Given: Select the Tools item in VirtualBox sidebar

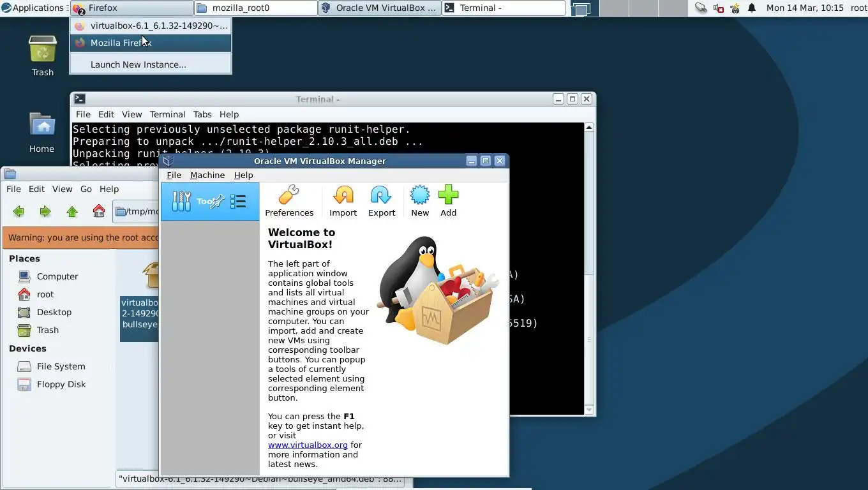Looking at the screenshot, I should tap(210, 202).
